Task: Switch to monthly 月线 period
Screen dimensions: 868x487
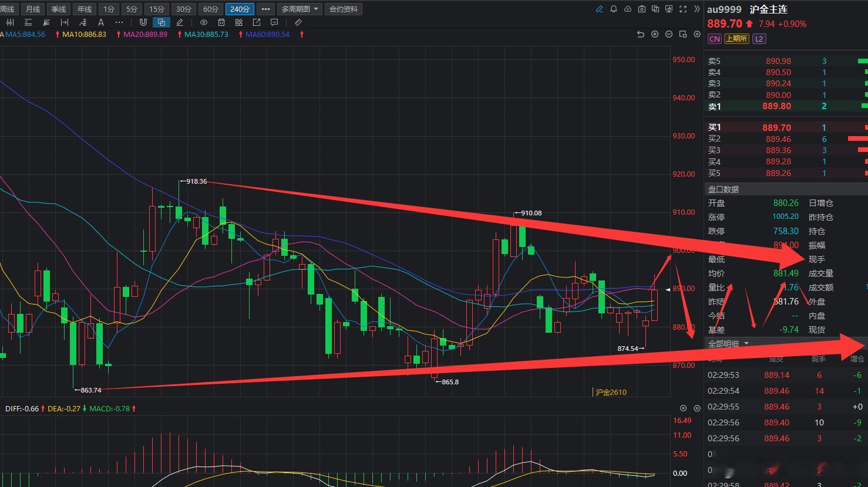Action: (x=33, y=9)
